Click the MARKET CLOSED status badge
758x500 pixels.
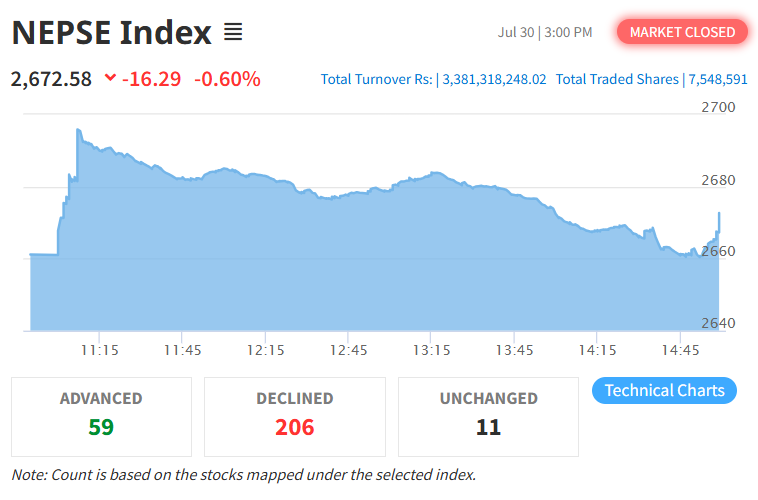[x=682, y=32]
